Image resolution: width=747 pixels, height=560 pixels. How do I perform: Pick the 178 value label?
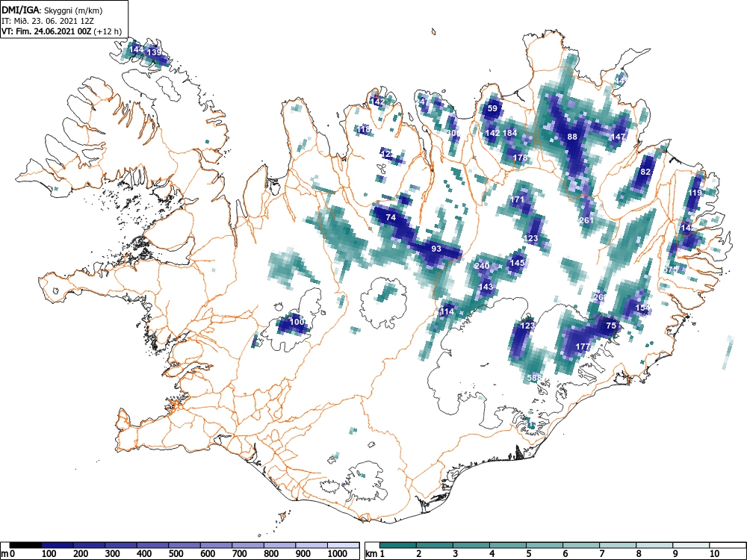[x=520, y=158]
